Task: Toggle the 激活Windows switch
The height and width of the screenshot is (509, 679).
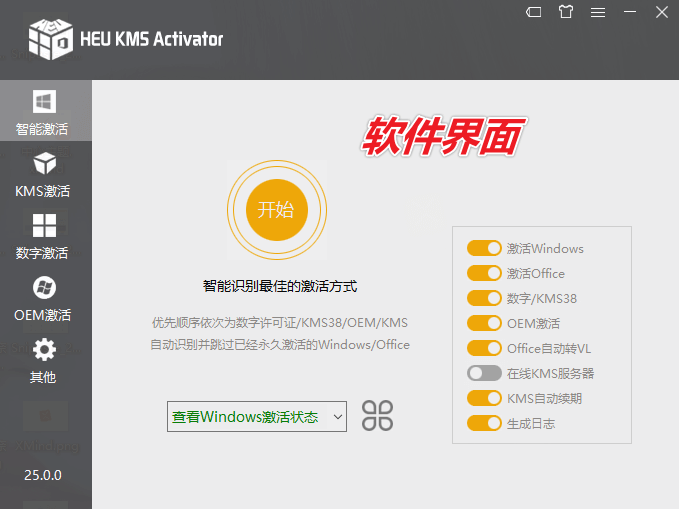Action: 484,248
